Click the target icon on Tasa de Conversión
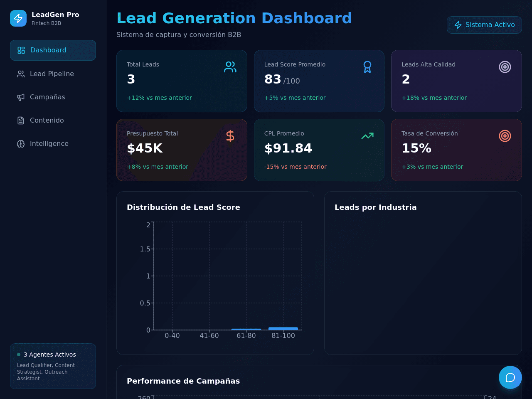The height and width of the screenshot is (399, 532). tap(505, 136)
